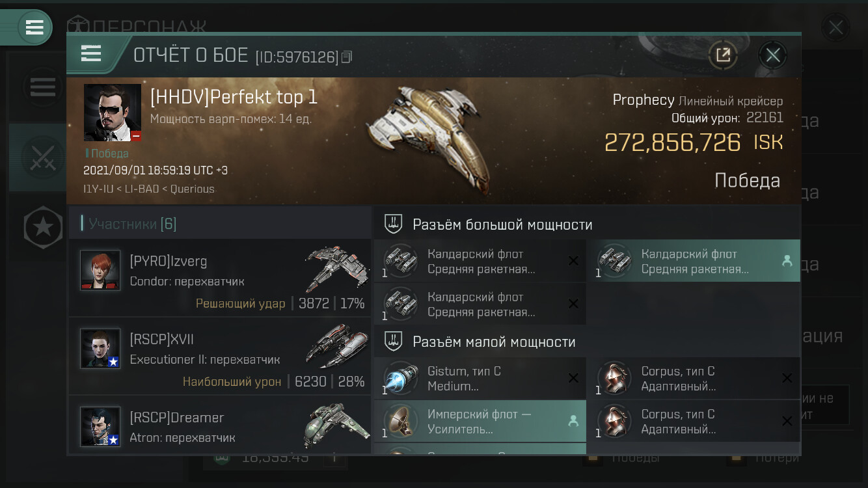Open Dreamer's Atron interceptor entry
The width and height of the screenshot is (868, 488).
tap(220, 426)
